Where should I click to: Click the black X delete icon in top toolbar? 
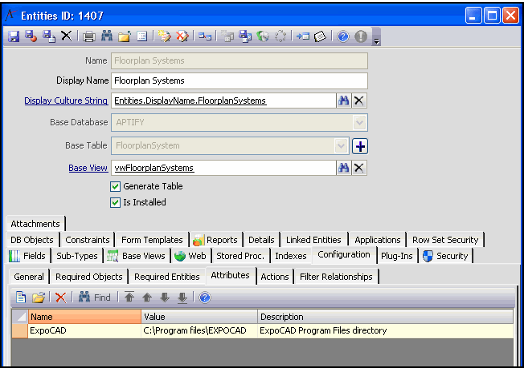[66, 35]
